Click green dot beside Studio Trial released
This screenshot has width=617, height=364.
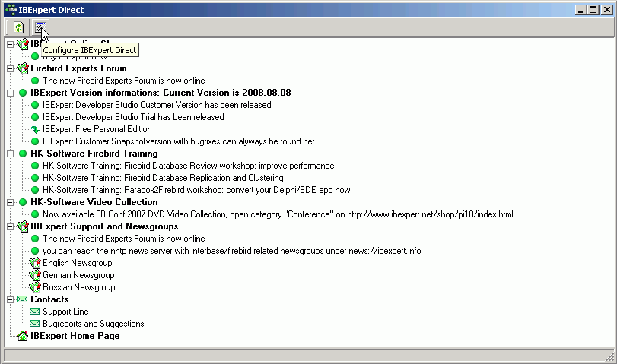click(x=35, y=117)
